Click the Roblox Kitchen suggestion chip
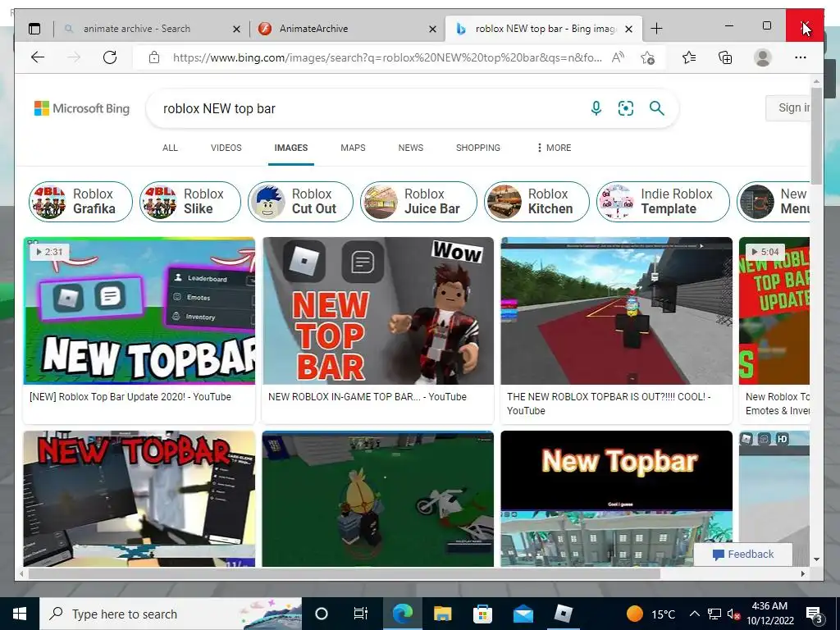The width and height of the screenshot is (840, 630). coord(536,202)
